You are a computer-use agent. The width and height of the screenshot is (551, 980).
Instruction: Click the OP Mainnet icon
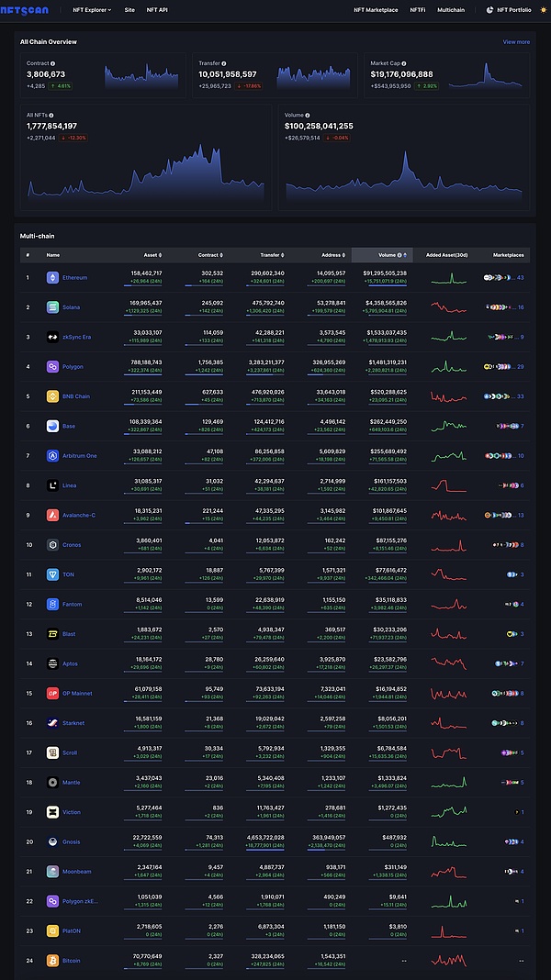click(x=52, y=694)
